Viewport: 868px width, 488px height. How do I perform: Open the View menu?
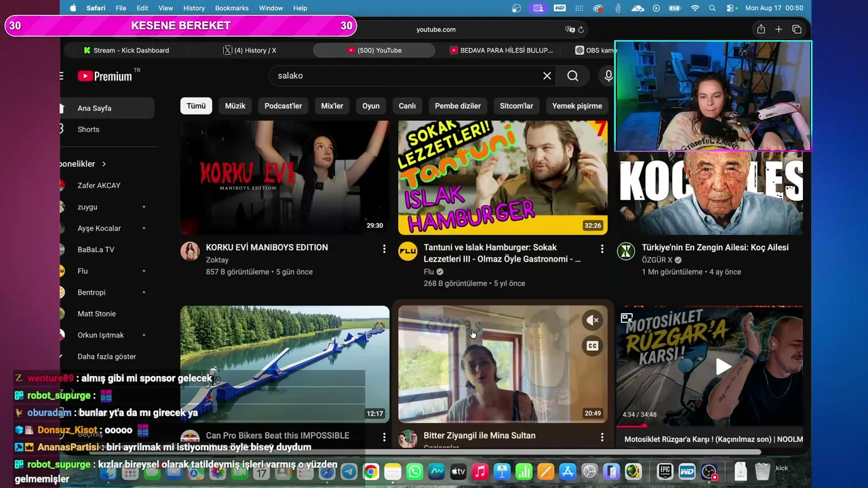(x=165, y=8)
